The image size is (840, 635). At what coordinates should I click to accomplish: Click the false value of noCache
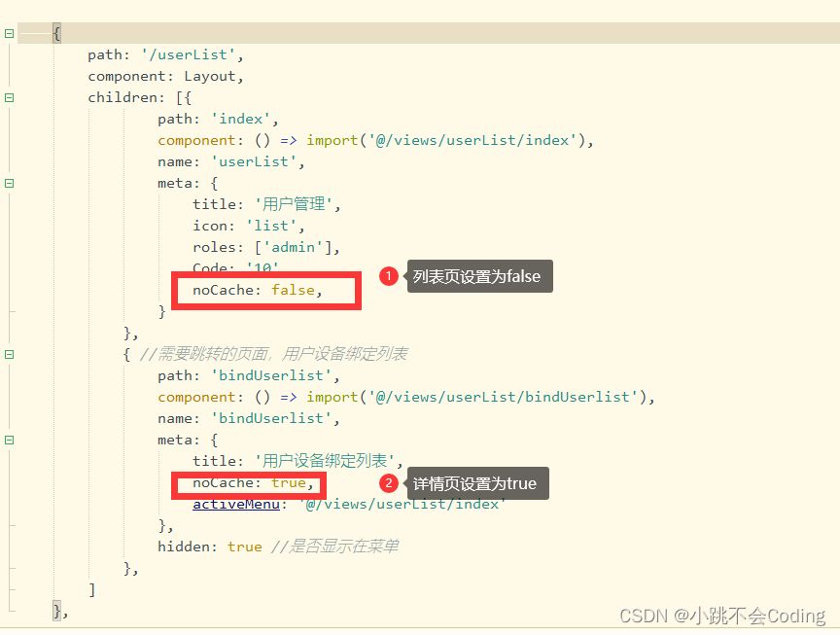(293, 290)
